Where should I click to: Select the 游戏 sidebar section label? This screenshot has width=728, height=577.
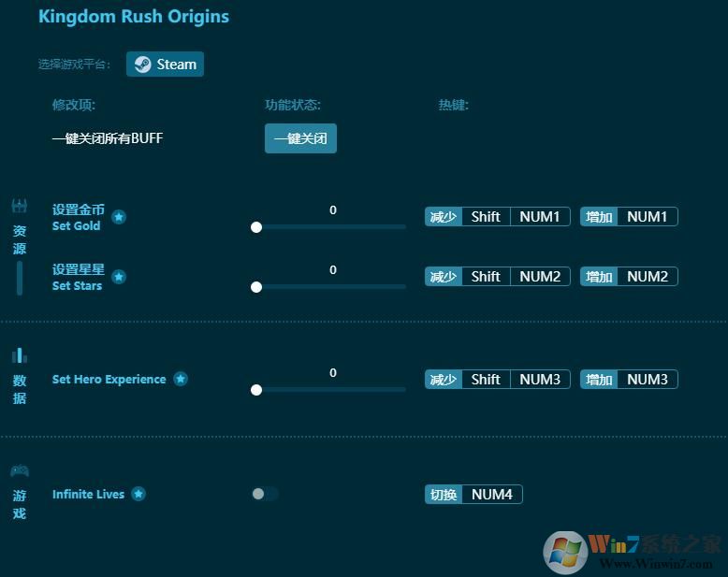click(20, 505)
